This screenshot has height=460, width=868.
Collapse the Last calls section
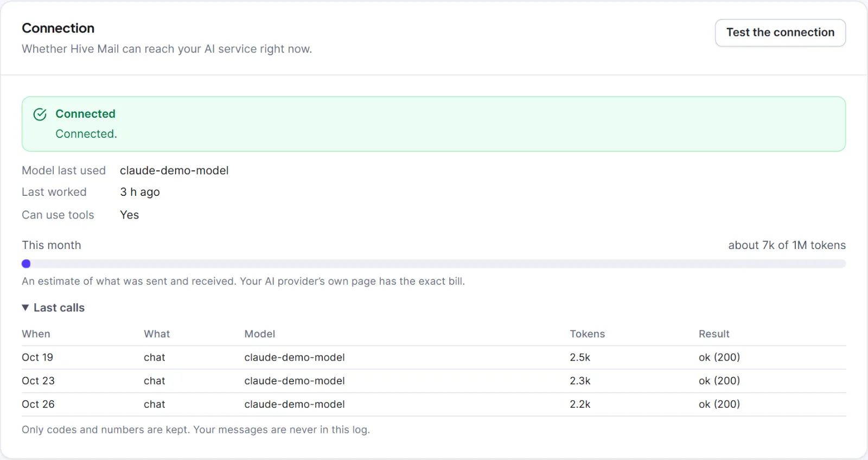pos(53,308)
